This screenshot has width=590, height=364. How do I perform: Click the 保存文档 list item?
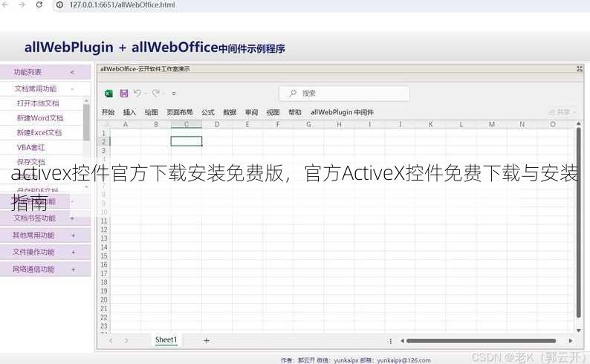31,162
